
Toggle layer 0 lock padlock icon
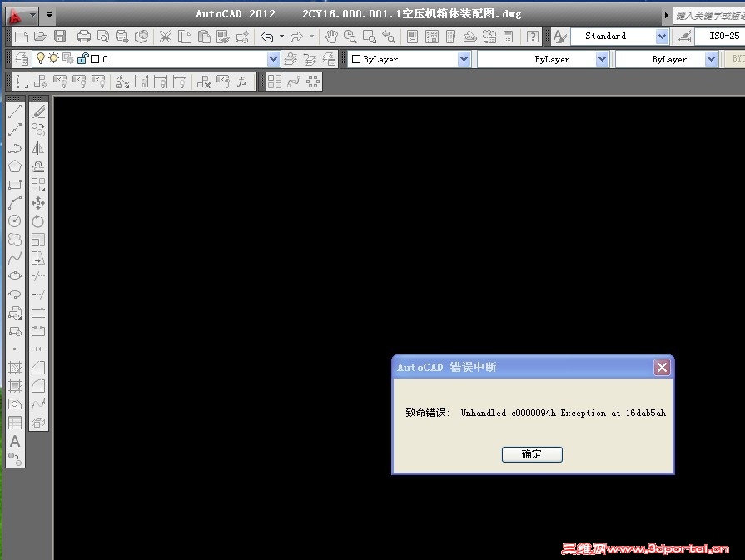click(x=82, y=58)
